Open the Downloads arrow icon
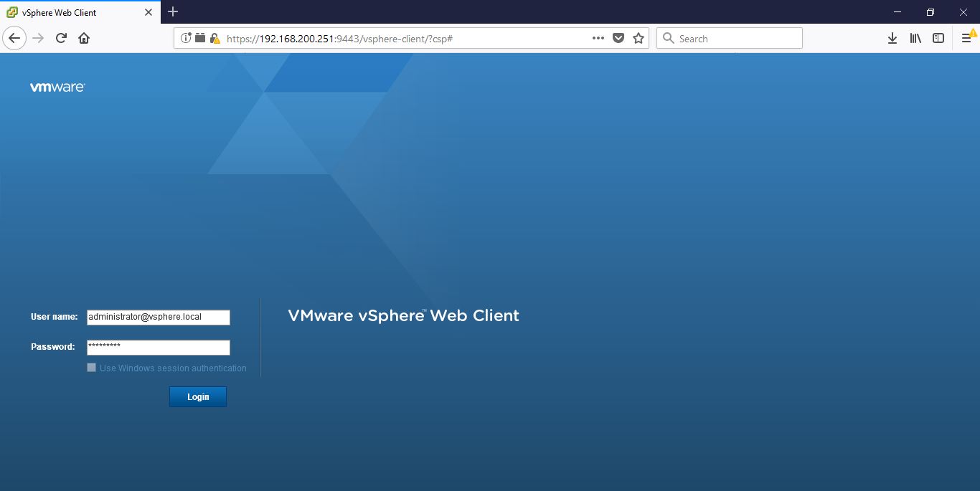The height and width of the screenshot is (491, 980). point(892,39)
